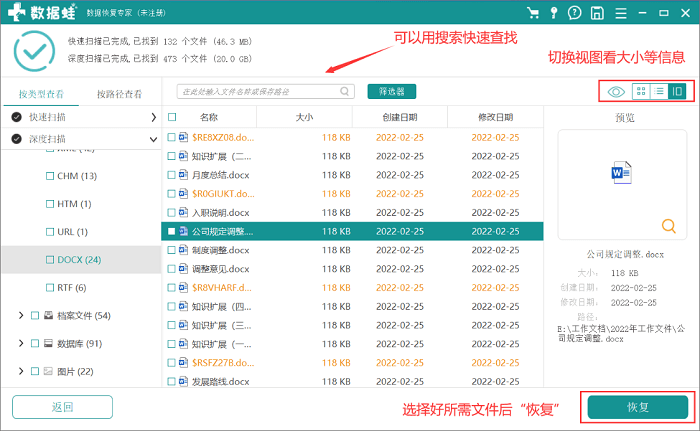Sort by 大小 column header
The width and height of the screenshot is (700, 431).
pos(304,117)
